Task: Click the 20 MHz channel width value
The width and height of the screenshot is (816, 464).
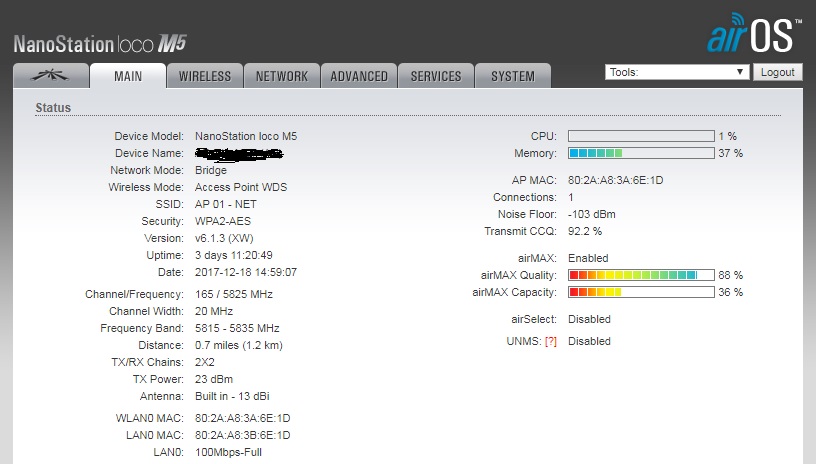Action: tap(214, 311)
